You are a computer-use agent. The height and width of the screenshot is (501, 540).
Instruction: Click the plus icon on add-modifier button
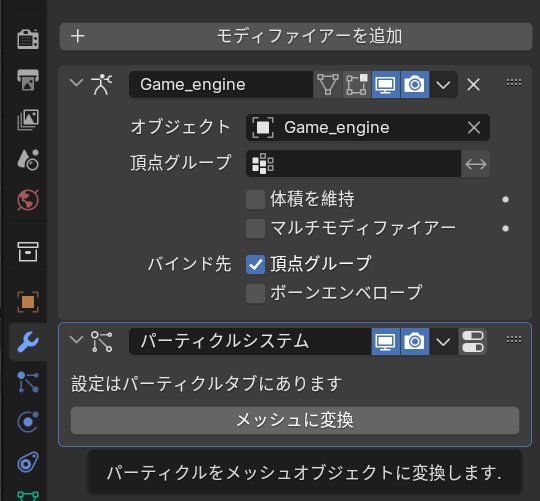(x=78, y=36)
